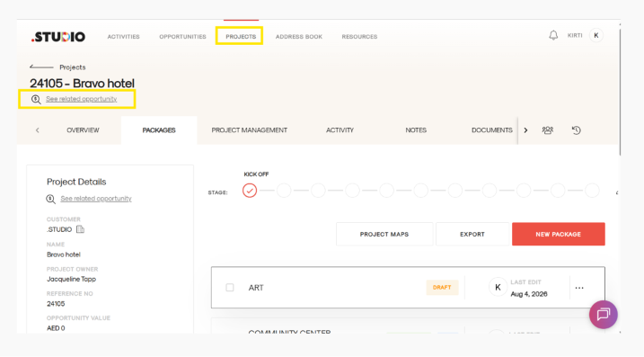Click the AED 0 opportunity value
The width and height of the screenshot is (644, 357).
[56, 328]
